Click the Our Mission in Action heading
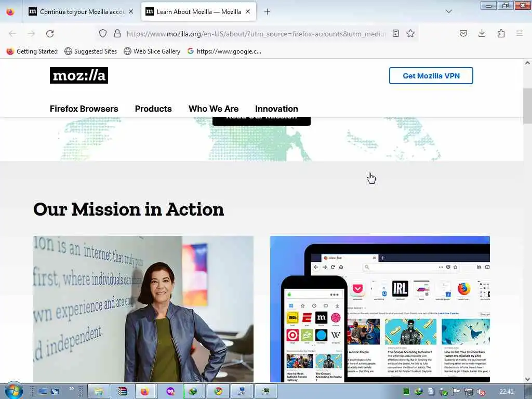This screenshot has height=399, width=532. tap(129, 209)
